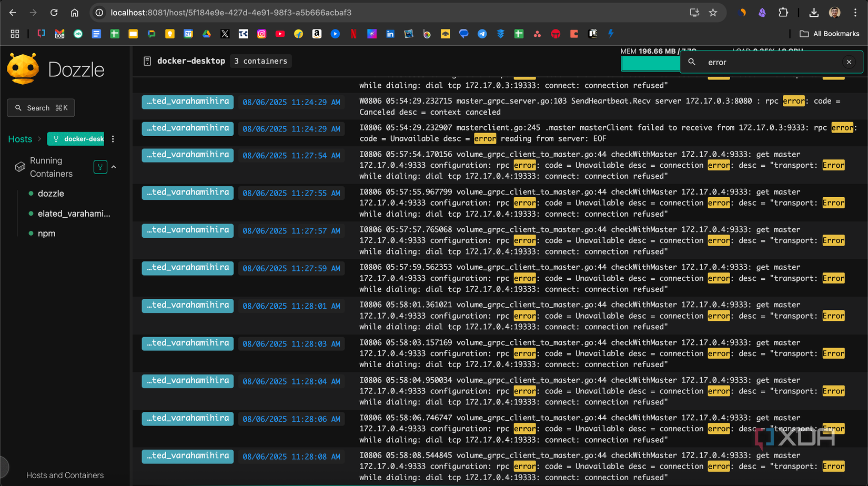Viewport: 868px width, 486px height.
Task: Click the Dozzle robot logo
Action: pyautogui.click(x=23, y=69)
